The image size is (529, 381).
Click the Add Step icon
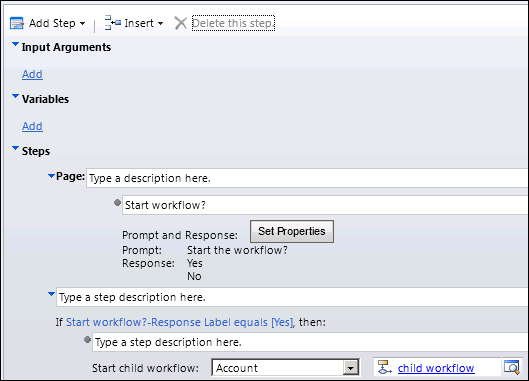pyautogui.click(x=17, y=23)
